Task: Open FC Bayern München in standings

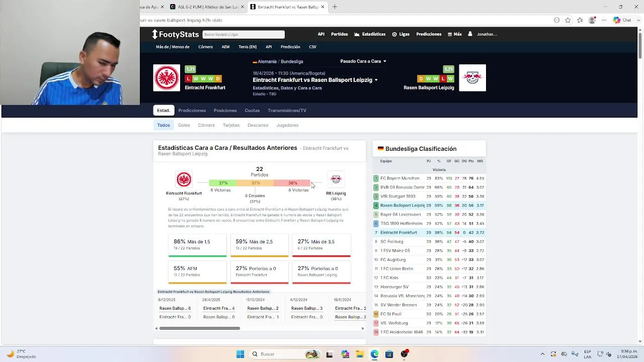Action: (399, 178)
